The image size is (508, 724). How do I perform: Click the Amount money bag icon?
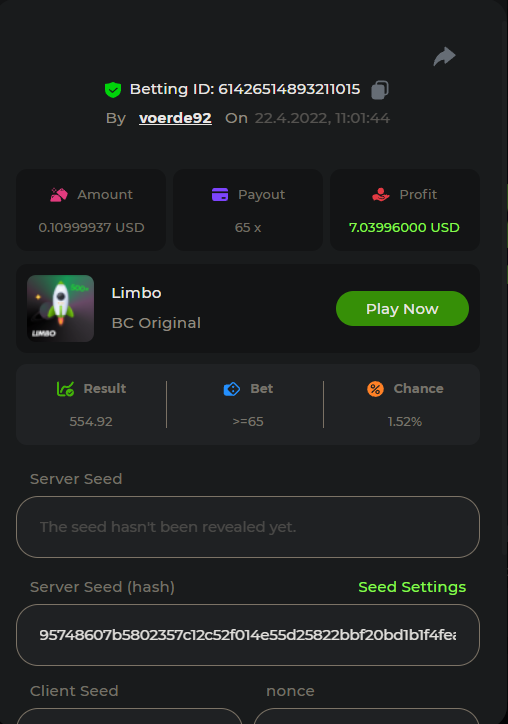tap(59, 195)
